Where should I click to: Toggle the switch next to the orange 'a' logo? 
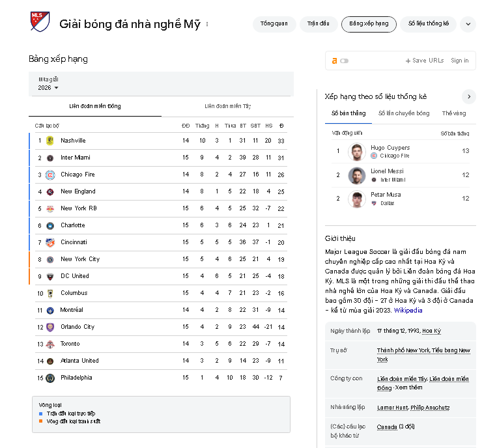pos(344,61)
